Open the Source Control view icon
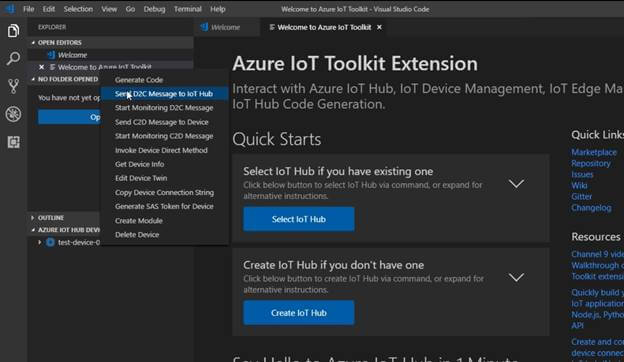624x362 pixels. tap(13, 86)
